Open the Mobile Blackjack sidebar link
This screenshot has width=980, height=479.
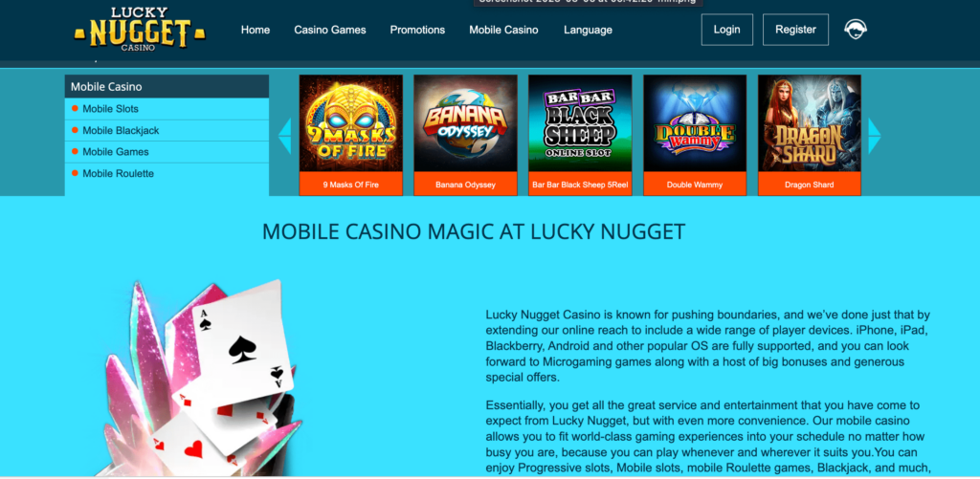point(121,131)
